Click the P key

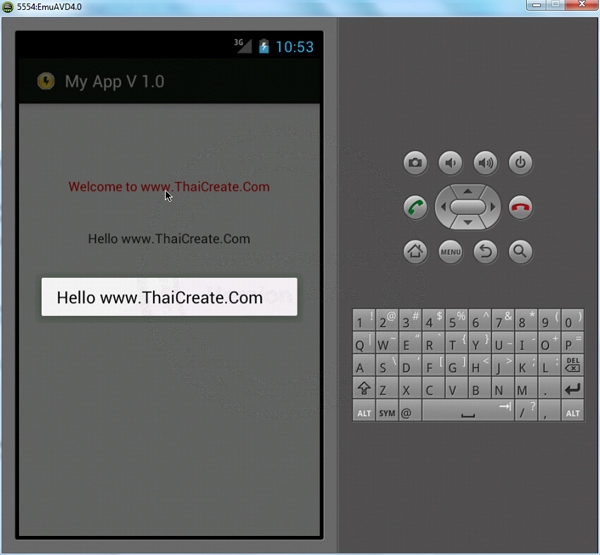(572, 343)
